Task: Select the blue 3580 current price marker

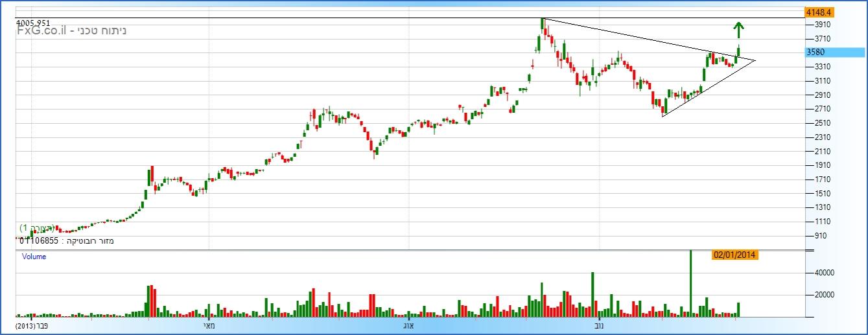Action: [x=820, y=52]
